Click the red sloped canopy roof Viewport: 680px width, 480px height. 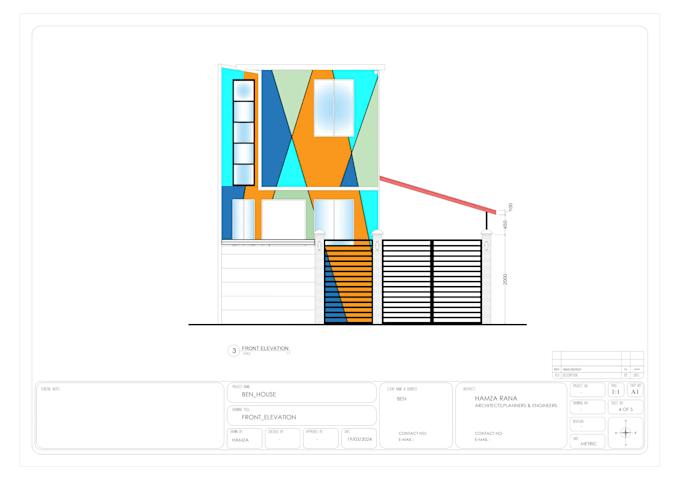tap(438, 195)
